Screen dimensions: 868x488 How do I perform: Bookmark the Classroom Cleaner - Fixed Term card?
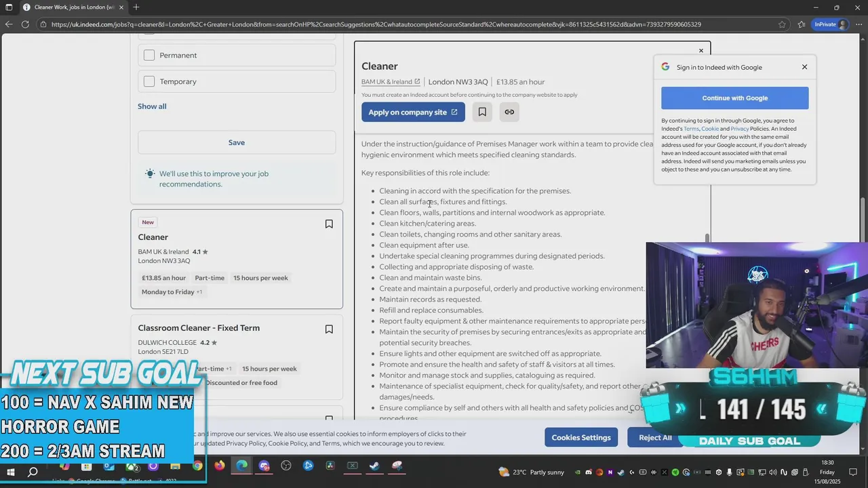click(x=329, y=329)
